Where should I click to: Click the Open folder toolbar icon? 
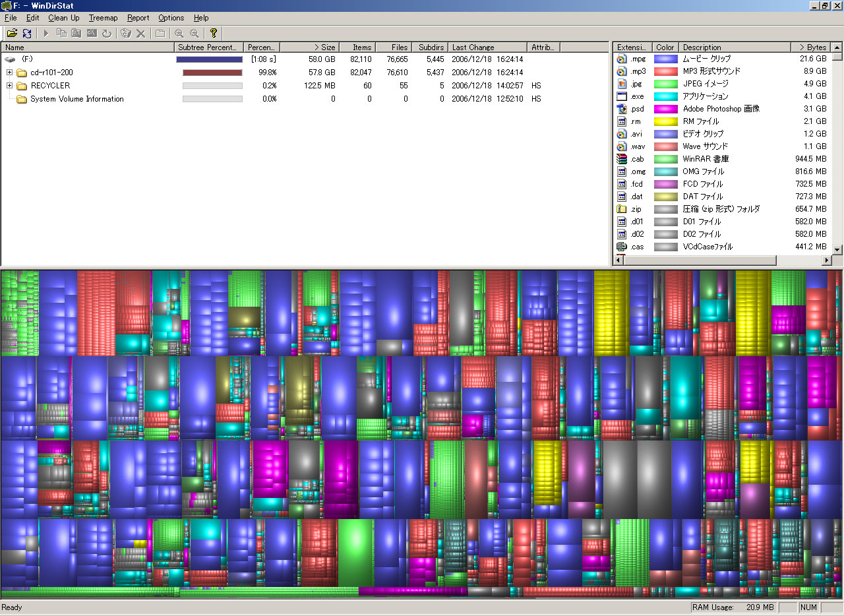pyautogui.click(x=12, y=33)
